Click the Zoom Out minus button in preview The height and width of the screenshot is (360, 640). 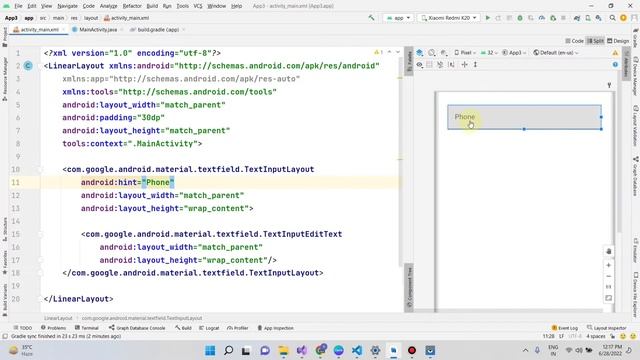click(x=609, y=276)
